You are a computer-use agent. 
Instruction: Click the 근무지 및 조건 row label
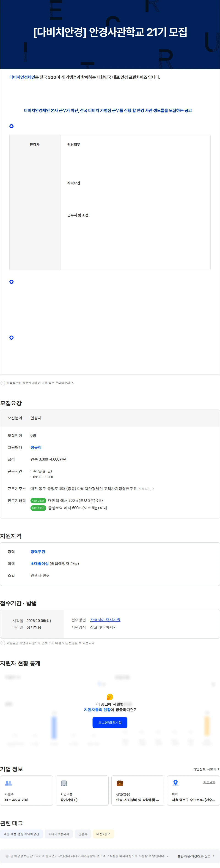[x=78, y=215]
